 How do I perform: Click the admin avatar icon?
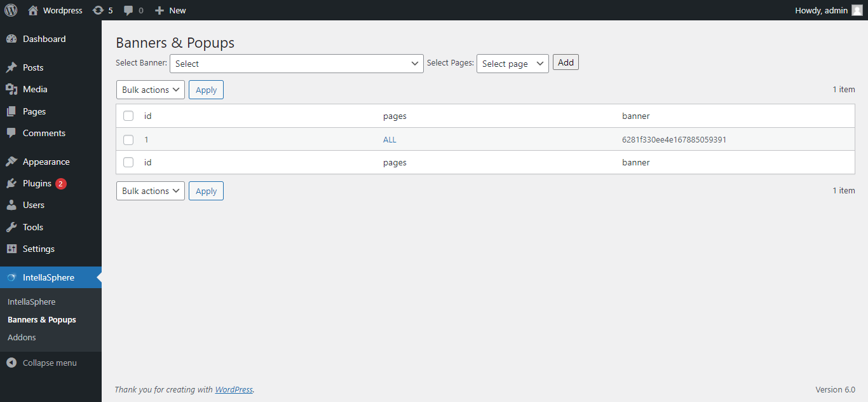(857, 10)
